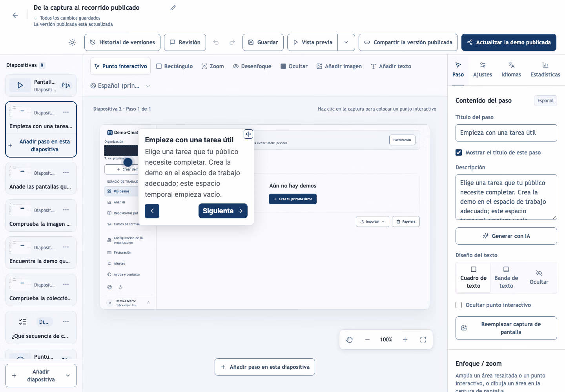Switch to the Estadísticas tab
The width and height of the screenshot is (565, 392).
click(x=545, y=70)
